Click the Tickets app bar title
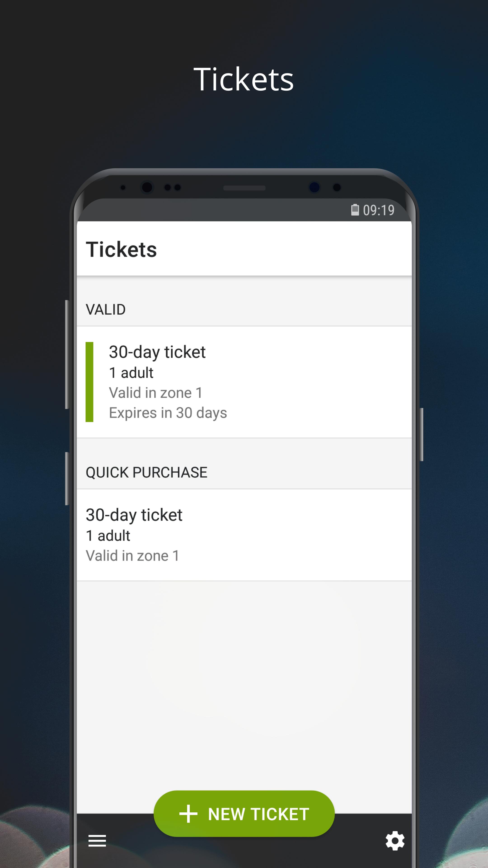The width and height of the screenshot is (488, 868). pyautogui.click(x=121, y=249)
